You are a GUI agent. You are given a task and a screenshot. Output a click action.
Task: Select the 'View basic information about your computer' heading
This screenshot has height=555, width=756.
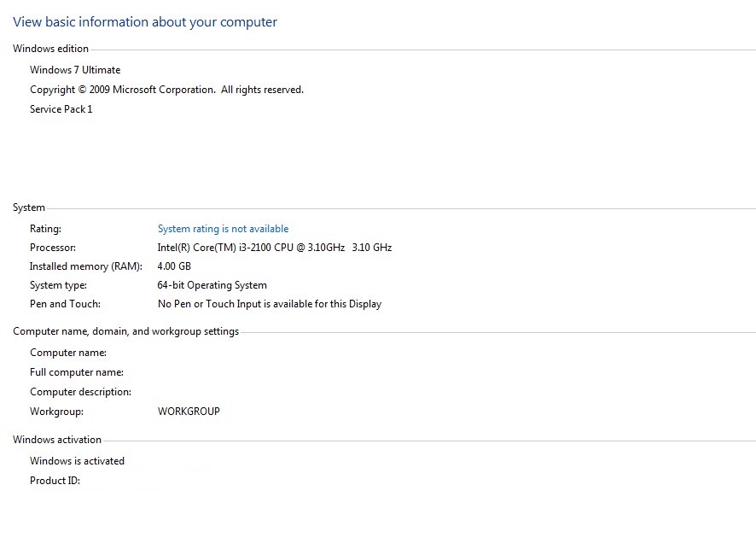pyautogui.click(x=145, y=22)
